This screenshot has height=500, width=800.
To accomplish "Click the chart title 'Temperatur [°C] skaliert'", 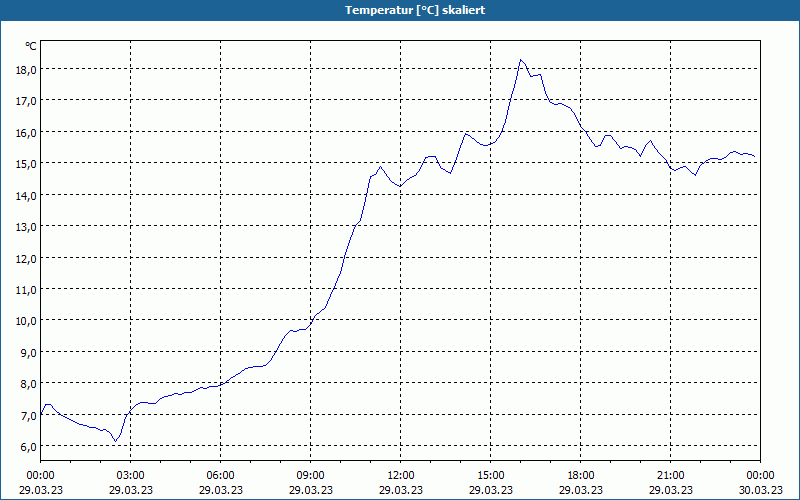I will point(415,10).
